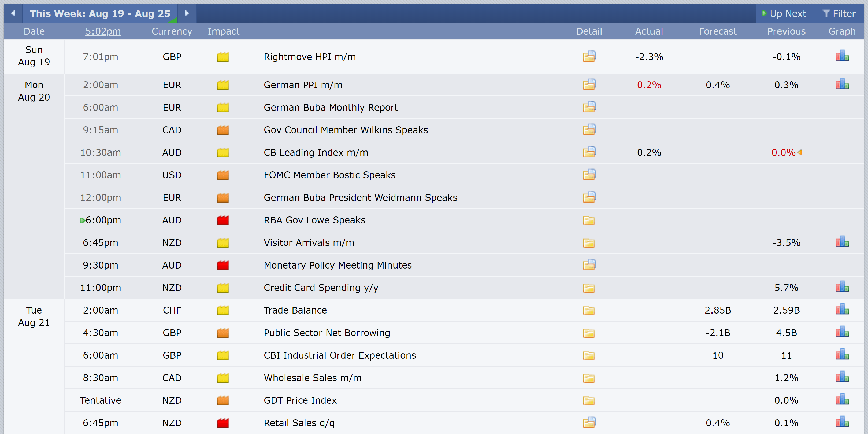Open graph for Public Sector Net Borrowing
The width and height of the screenshot is (868, 434).
click(842, 332)
